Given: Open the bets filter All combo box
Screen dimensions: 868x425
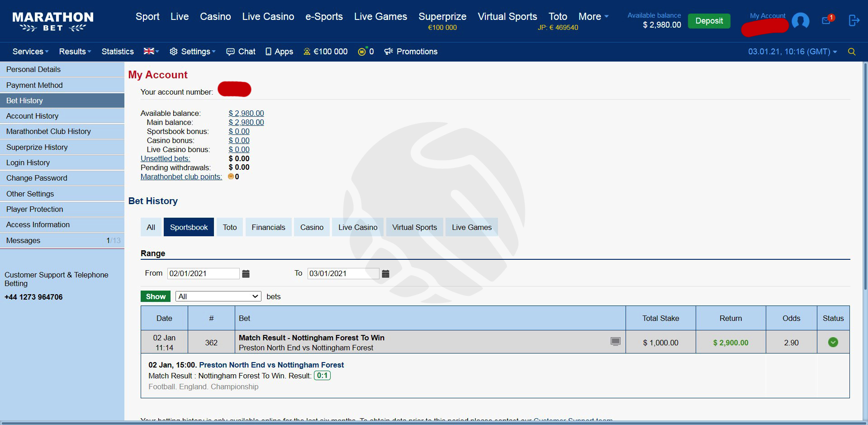Looking at the screenshot, I should pyautogui.click(x=218, y=296).
